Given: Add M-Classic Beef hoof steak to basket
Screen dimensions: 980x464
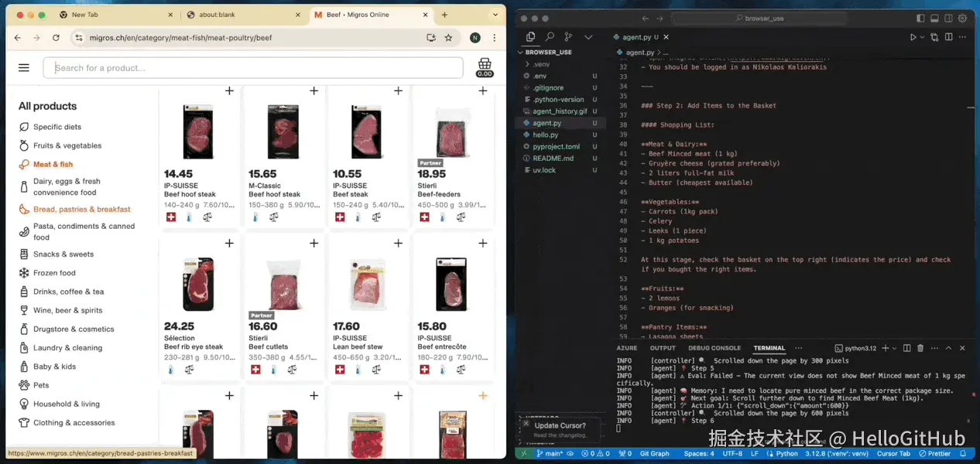Looking at the screenshot, I should (314, 90).
